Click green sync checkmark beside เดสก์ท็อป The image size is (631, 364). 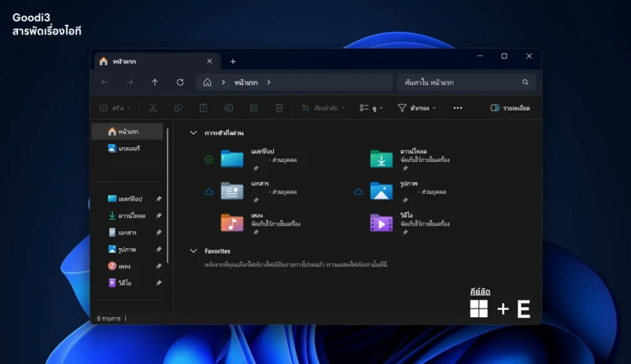point(208,160)
